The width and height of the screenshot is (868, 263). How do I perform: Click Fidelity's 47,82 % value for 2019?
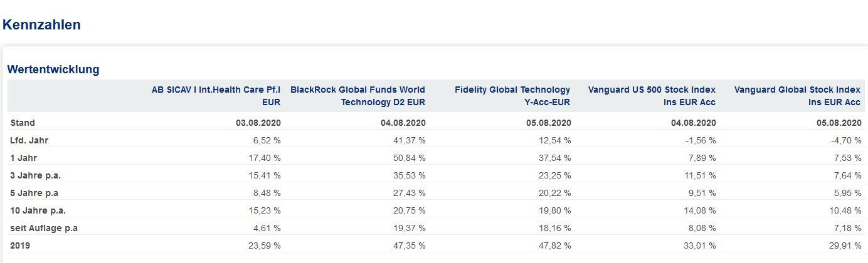click(554, 245)
